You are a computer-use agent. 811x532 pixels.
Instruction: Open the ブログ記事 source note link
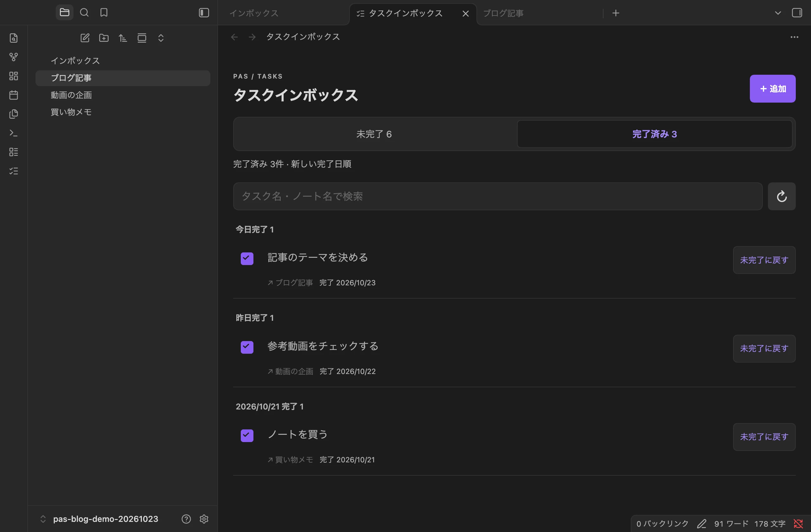click(x=290, y=283)
